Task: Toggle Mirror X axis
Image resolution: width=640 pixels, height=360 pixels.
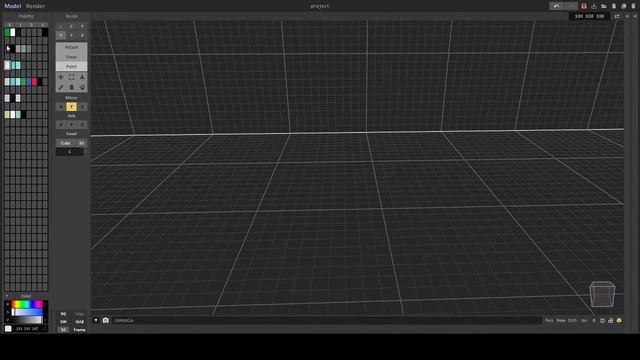Action: (61, 107)
